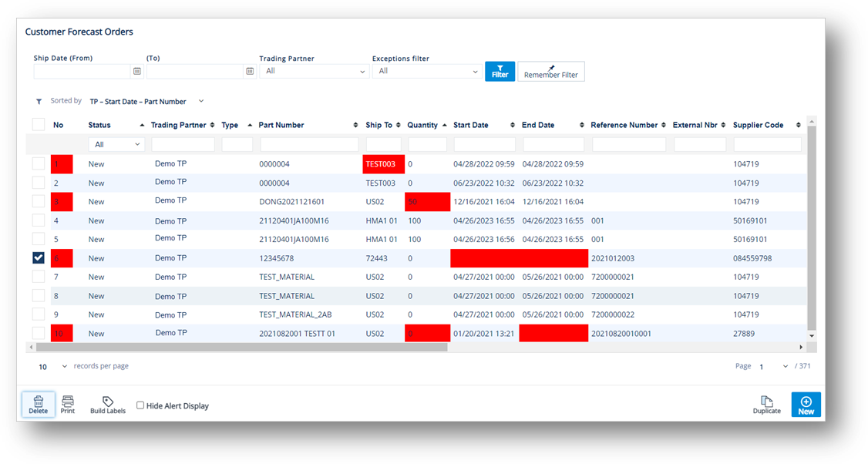Click the Quantity column filter field
The image size is (868, 464).
(x=427, y=144)
